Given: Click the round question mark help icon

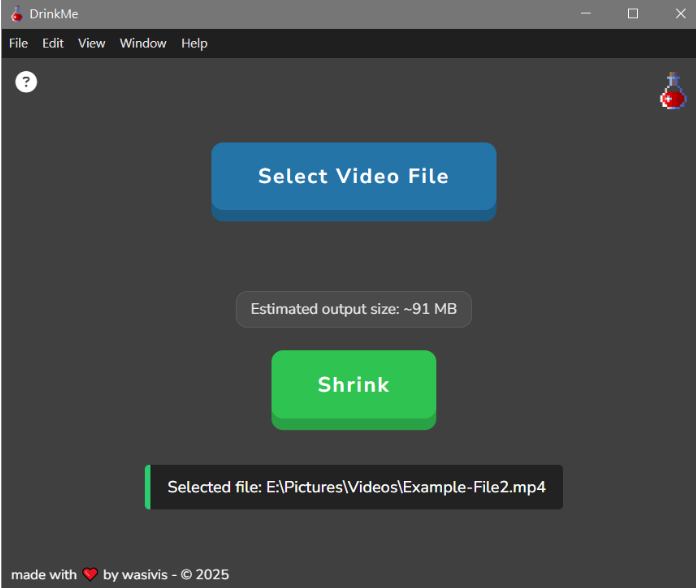Looking at the screenshot, I should pyautogui.click(x=26, y=82).
